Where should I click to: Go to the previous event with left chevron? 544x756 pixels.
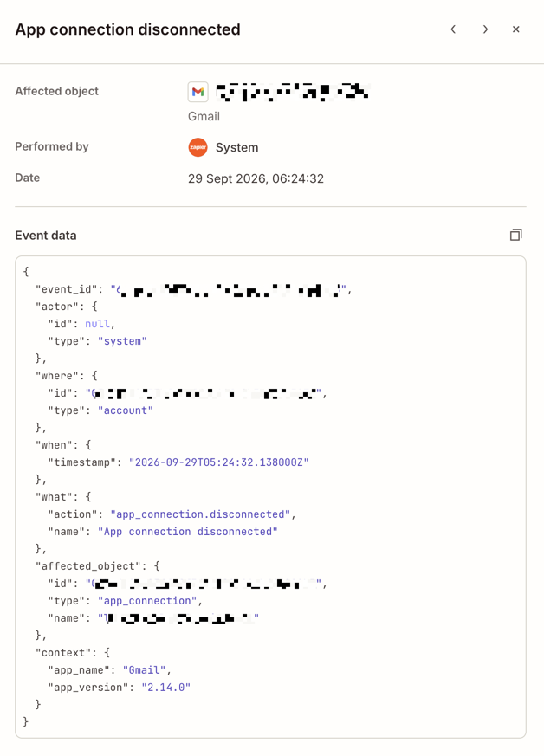point(453,29)
